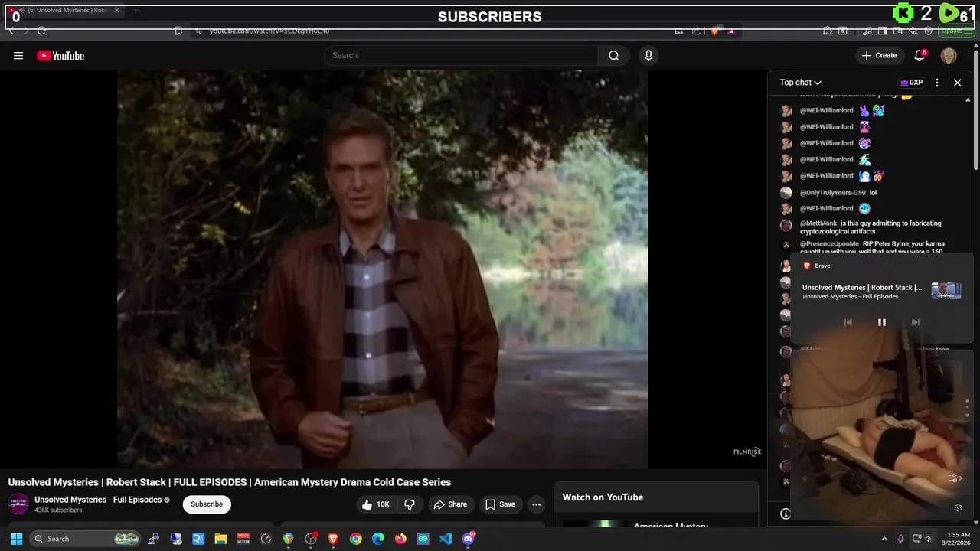
Task: Open the Unsolved Mysteries - Full Episodes channel name
Action: coord(98,500)
